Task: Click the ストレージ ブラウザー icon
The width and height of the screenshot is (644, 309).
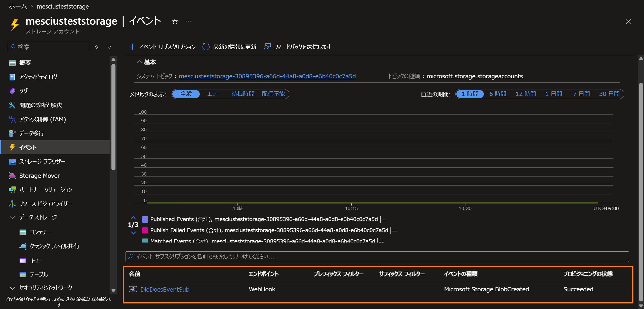Action: 12,161
